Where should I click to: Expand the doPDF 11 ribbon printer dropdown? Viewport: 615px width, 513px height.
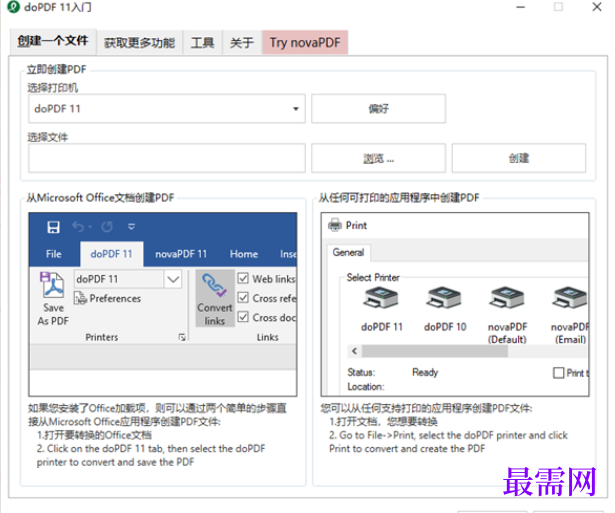click(173, 279)
